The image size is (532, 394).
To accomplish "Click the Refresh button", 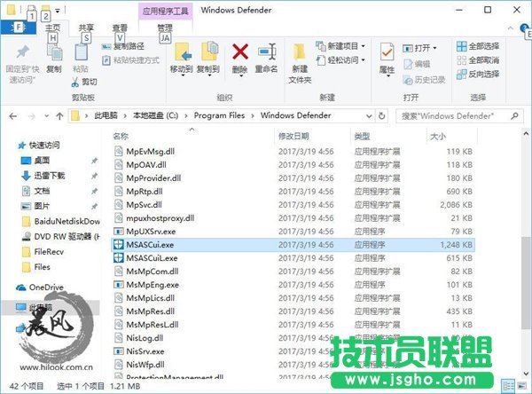I will click(x=381, y=116).
